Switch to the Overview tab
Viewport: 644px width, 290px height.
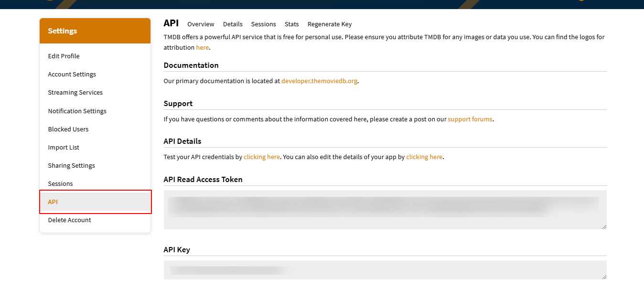[x=201, y=24]
